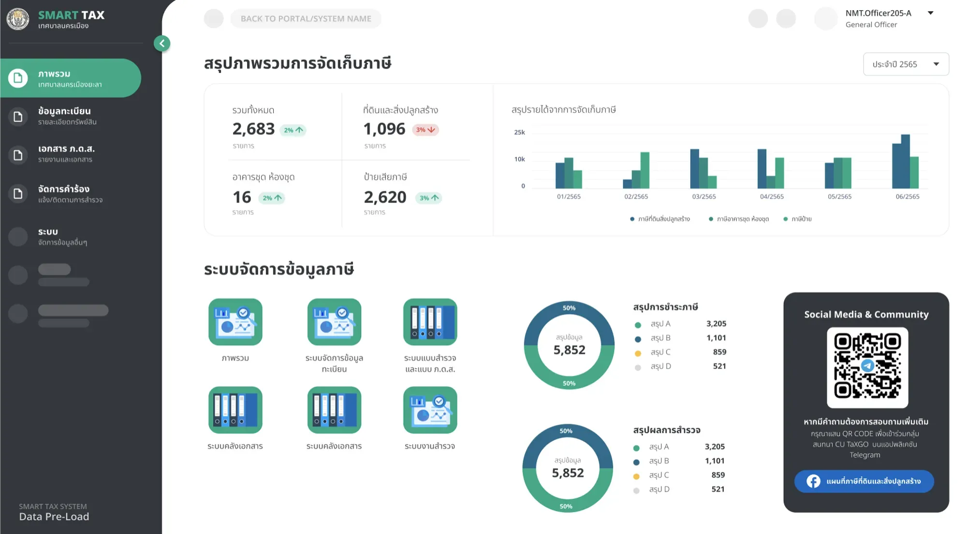
Task: Expand the NMT.Officer205-A user menu arrow
Action: (931, 13)
